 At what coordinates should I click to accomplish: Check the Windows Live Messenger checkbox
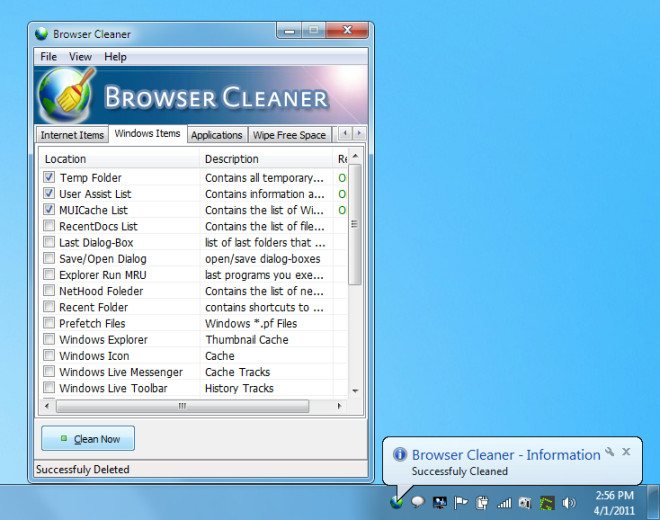49,371
